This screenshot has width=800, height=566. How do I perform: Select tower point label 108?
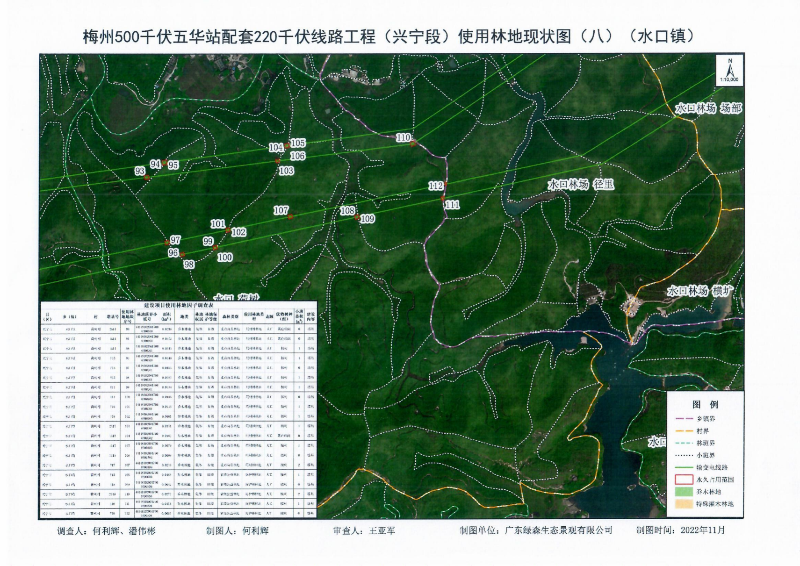(347, 211)
